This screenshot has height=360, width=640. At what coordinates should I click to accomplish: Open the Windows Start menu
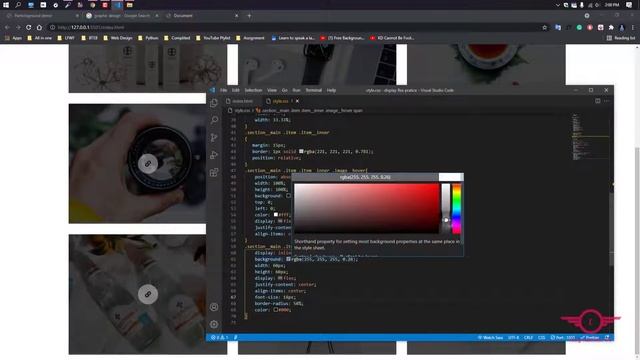[6, 5]
